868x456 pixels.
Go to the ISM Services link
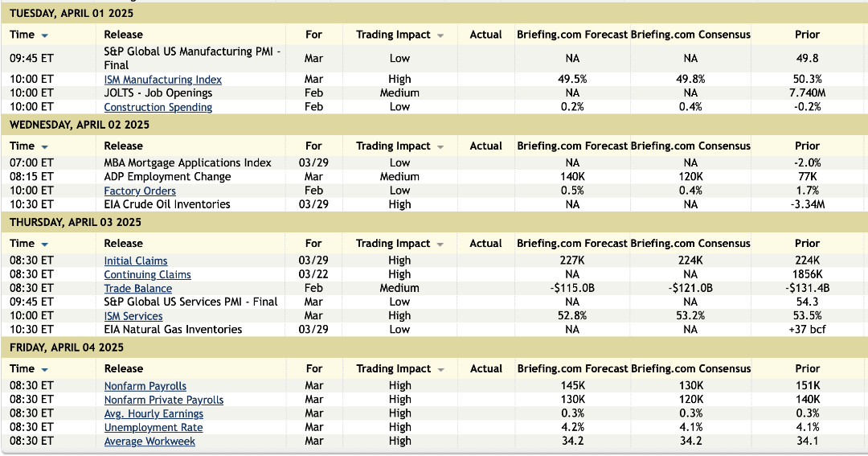[x=133, y=316]
